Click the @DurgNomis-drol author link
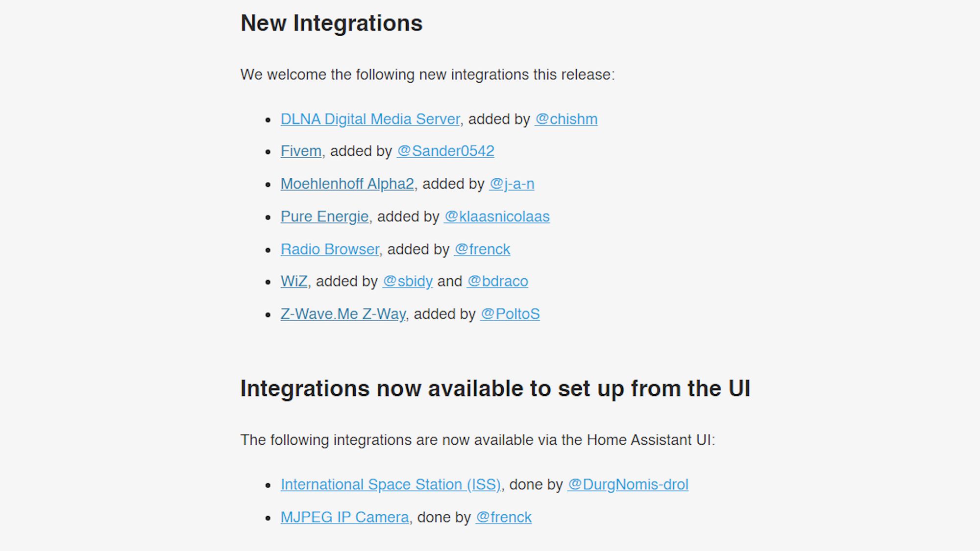Image resolution: width=980 pixels, height=551 pixels. (628, 484)
